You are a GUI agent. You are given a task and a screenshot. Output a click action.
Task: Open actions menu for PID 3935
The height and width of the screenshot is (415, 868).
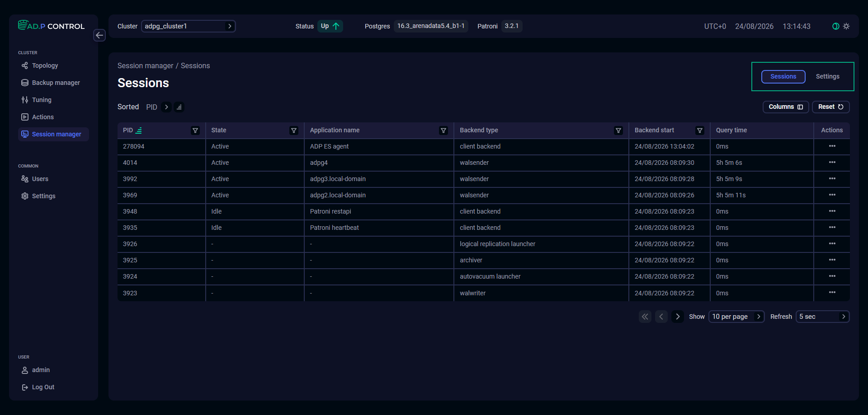tap(832, 228)
